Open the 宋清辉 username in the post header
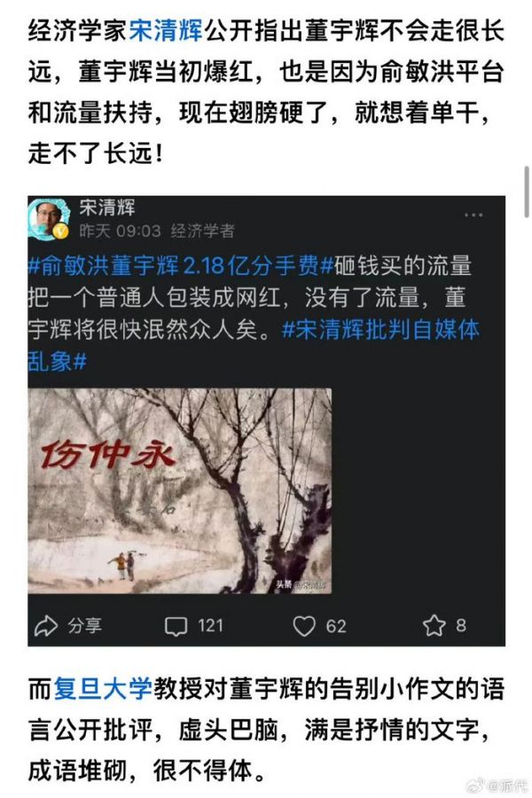 107,207
